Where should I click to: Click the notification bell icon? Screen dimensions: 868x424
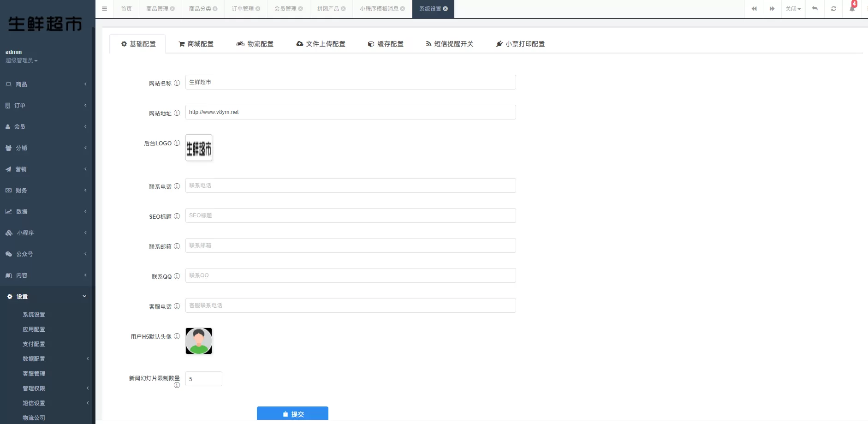pos(852,9)
